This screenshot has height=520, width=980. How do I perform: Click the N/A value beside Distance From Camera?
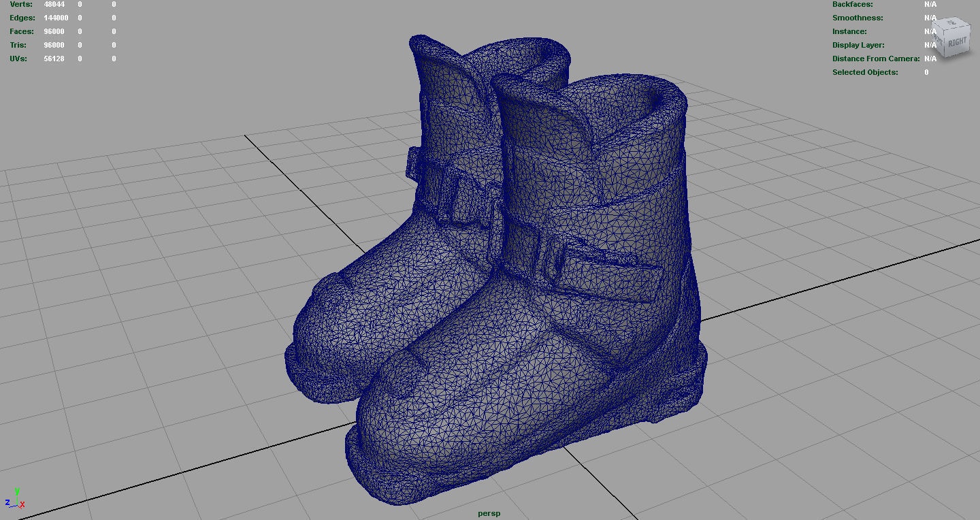point(930,59)
